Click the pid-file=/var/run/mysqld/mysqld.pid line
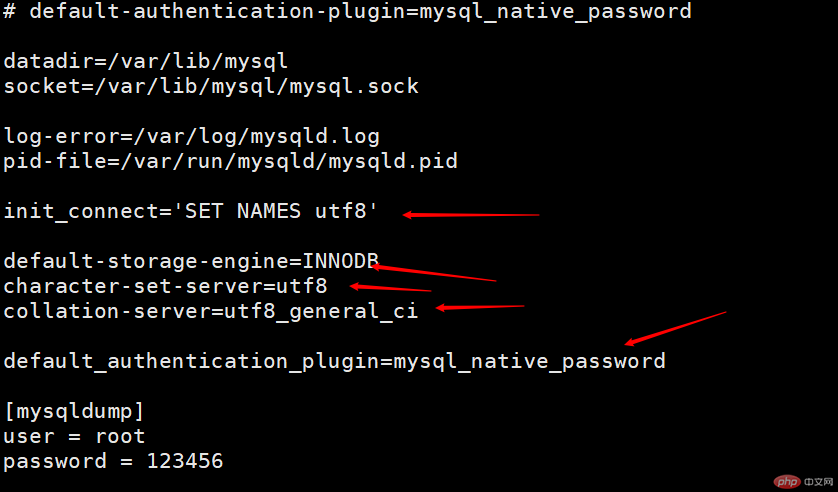The image size is (838, 492). (230, 161)
